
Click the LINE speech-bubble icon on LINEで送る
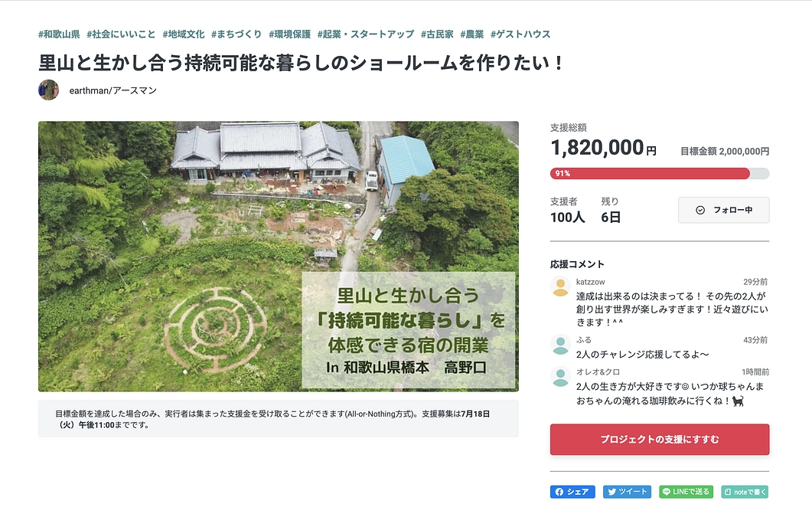(x=665, y=492)
